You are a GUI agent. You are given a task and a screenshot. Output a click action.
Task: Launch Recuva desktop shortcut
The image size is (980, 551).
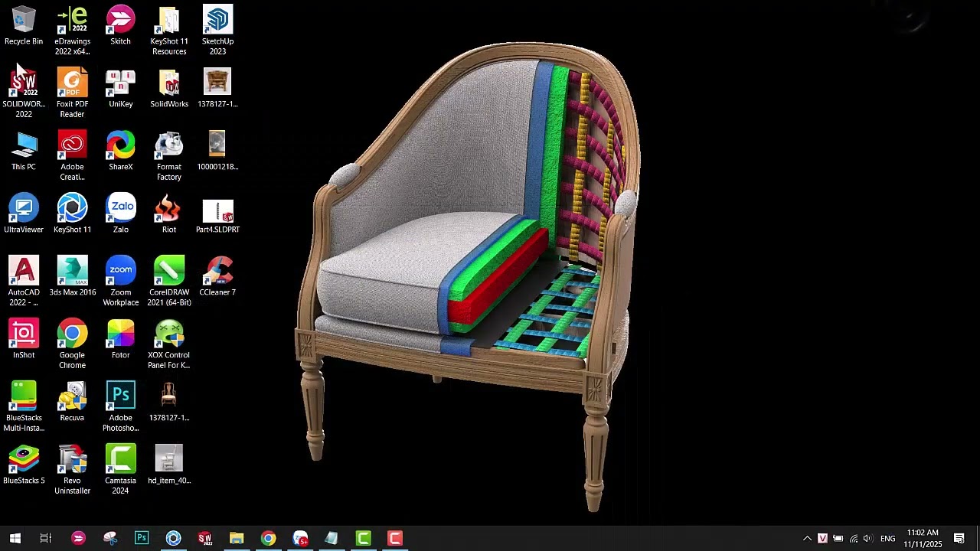coord(72,403)
